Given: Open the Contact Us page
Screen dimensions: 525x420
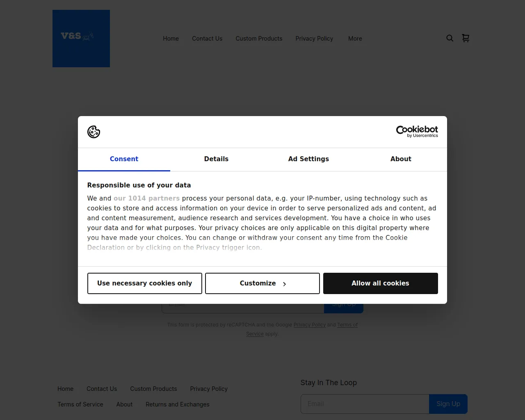Looking at the screenshot, I should coord(207,39).
